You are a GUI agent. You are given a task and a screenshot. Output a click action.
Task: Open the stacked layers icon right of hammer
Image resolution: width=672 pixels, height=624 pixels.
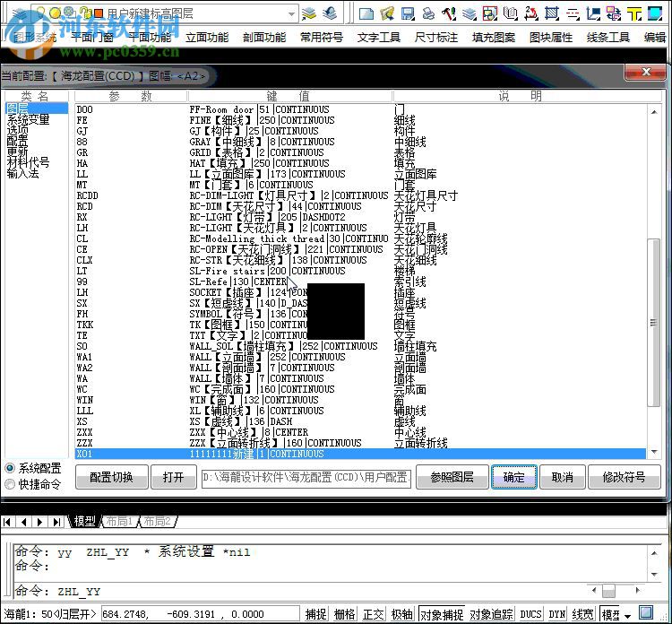point(470,13)
